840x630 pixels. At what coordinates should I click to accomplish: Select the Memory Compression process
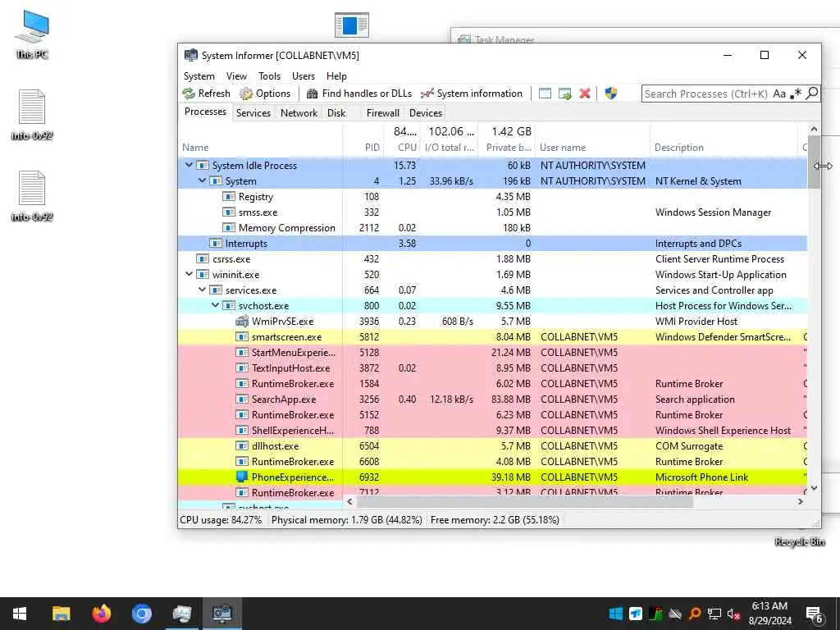click(492, 228)
